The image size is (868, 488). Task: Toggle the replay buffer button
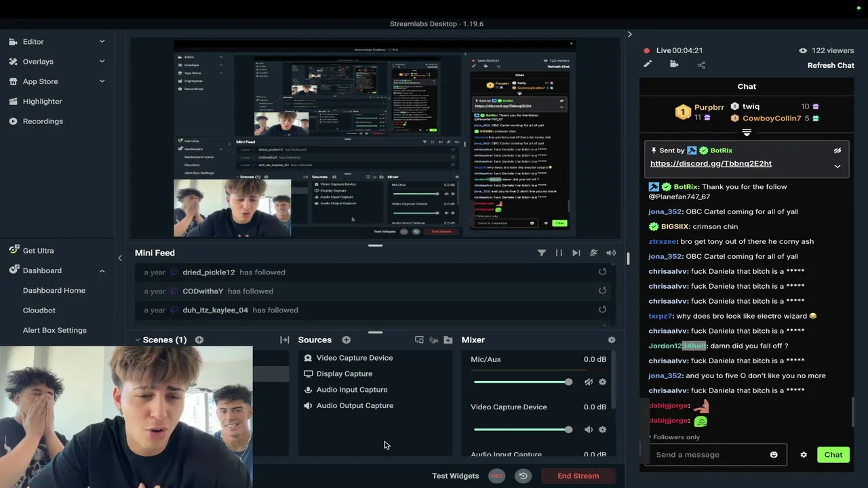click(x=523, y=476)
